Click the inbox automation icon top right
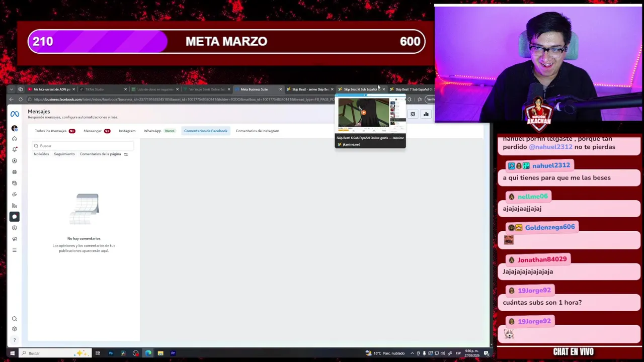This screenshot has width=644, height=362. pos(413,114)
